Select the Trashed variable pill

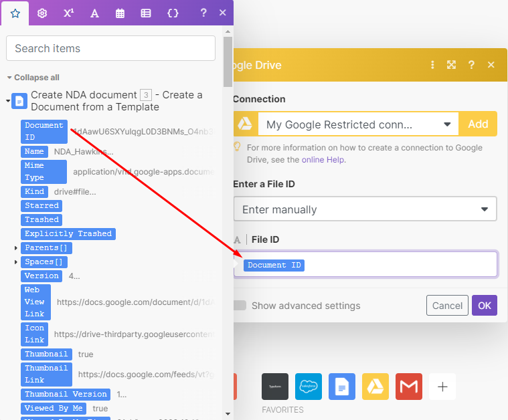[x=41, y=219]
